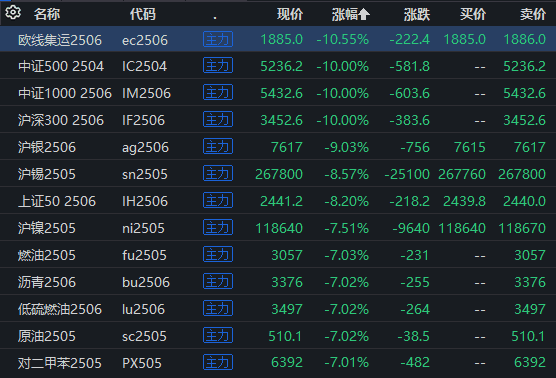Click the code sn2505
This screenshot has height=378, width=556.
(145, 174)
